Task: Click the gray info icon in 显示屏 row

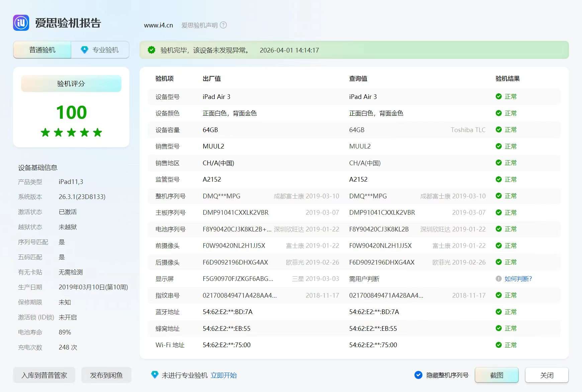Action: click(498, 279)
